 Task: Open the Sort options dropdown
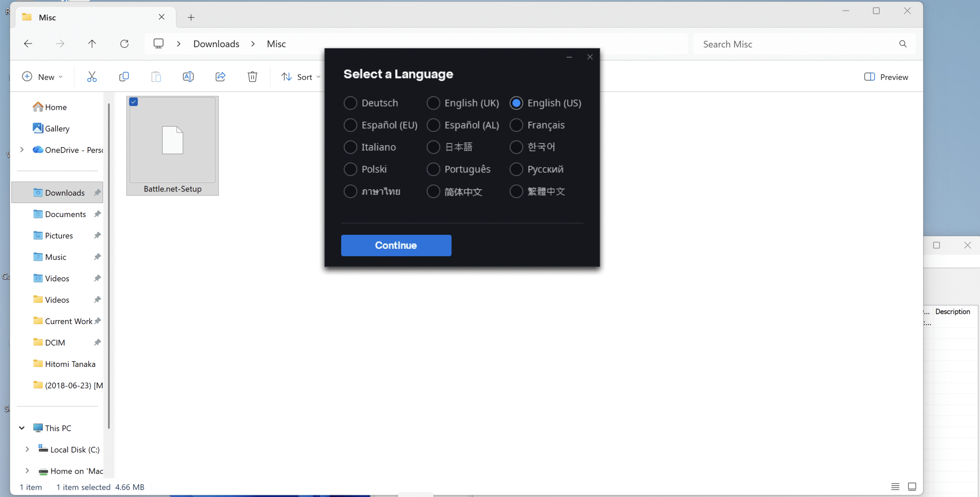coord(301,77)
